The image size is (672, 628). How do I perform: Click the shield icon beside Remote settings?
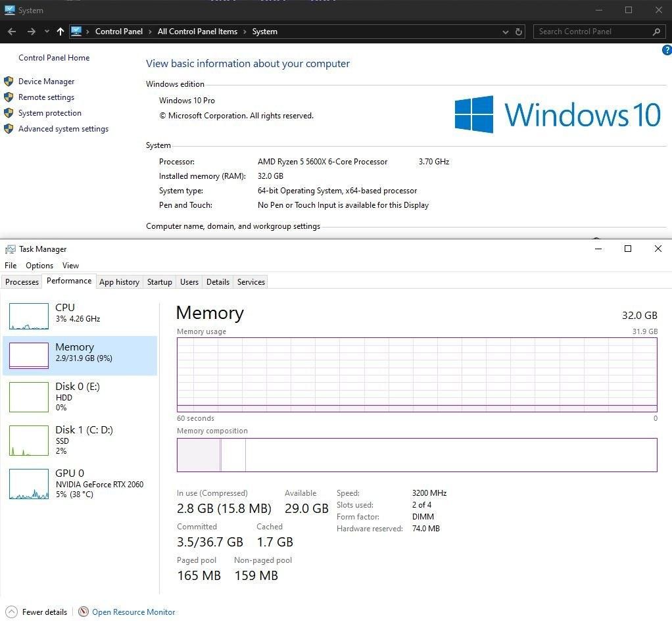click(x=9, y=97)
